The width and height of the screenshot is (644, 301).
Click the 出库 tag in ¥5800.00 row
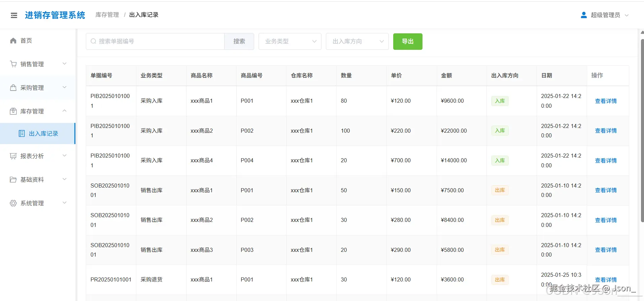(500, 250)
